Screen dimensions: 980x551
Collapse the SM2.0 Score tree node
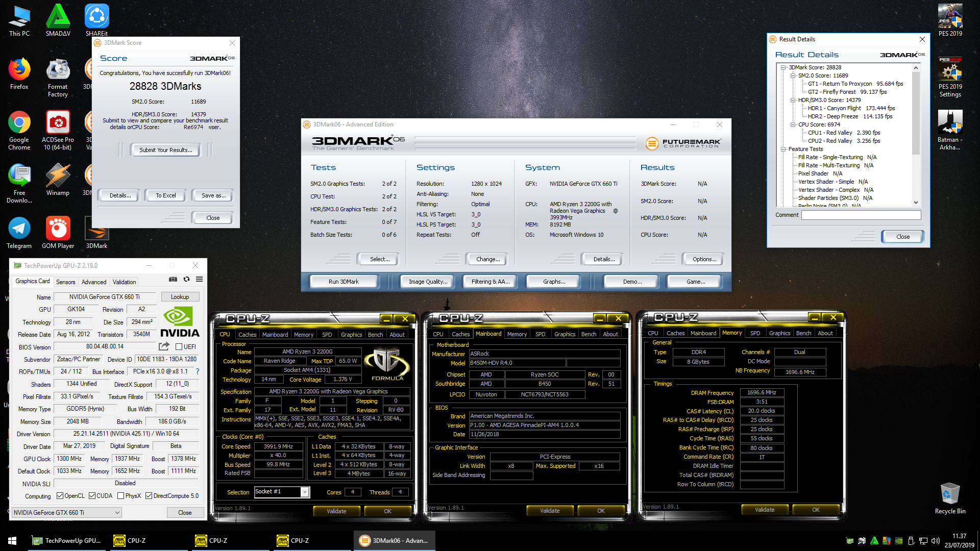(793, 76)
